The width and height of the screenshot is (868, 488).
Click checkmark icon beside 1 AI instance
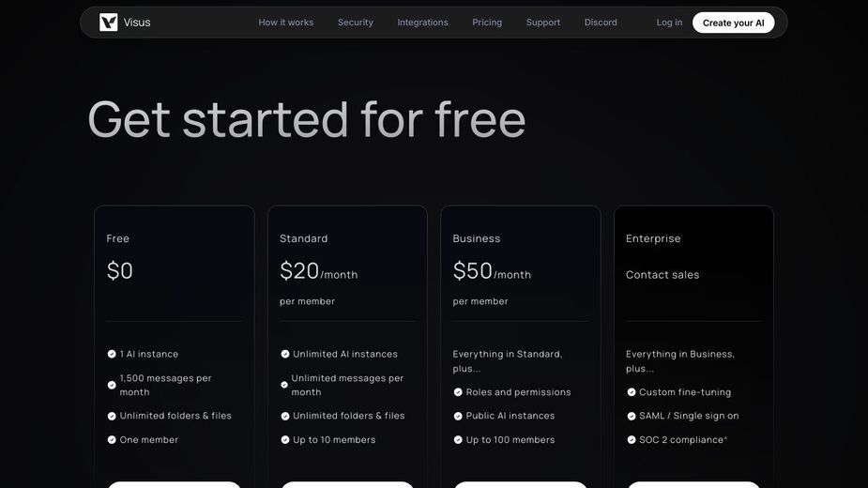point(112,354)
